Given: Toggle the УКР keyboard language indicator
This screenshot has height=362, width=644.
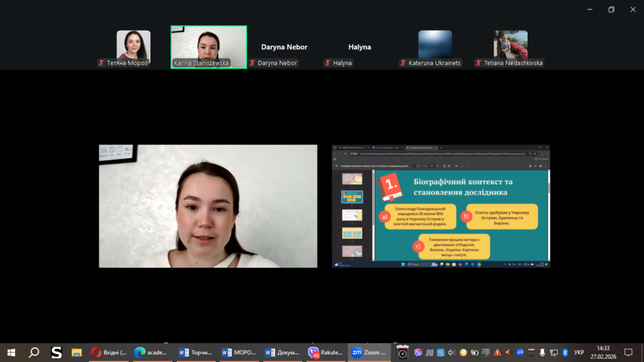Looking at the screenshot, I should (x=579, y=352).
